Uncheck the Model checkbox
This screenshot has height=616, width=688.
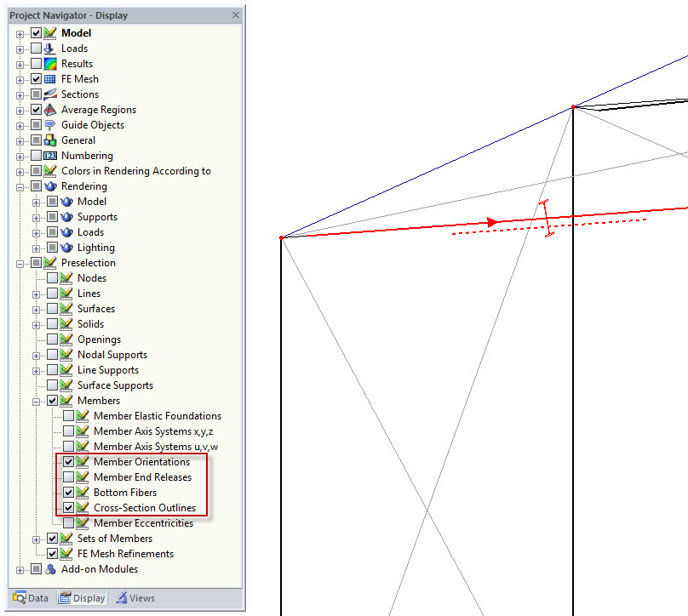[x=36, y=33]
